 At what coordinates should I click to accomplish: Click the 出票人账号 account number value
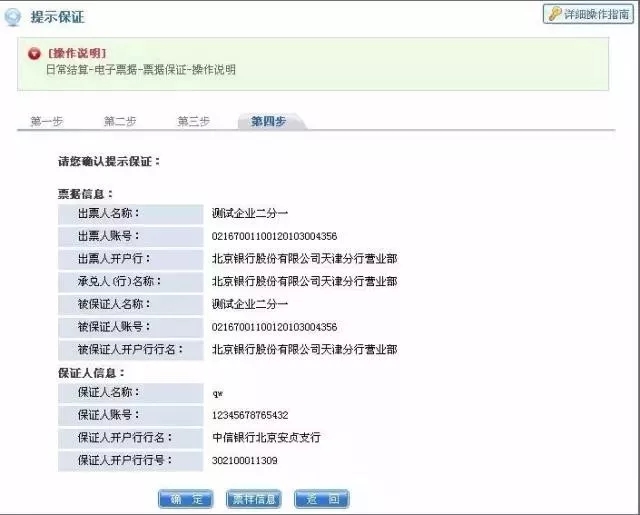[x=274, y=236]
